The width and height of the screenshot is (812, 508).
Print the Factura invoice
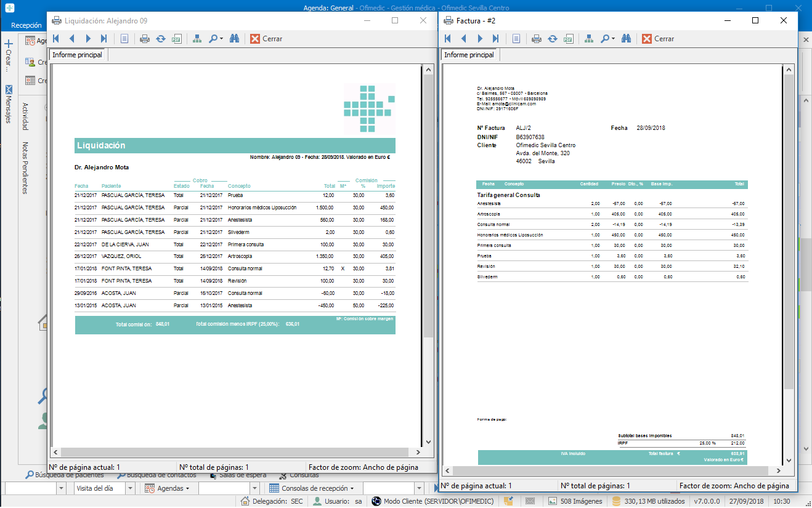pos(537,39)
